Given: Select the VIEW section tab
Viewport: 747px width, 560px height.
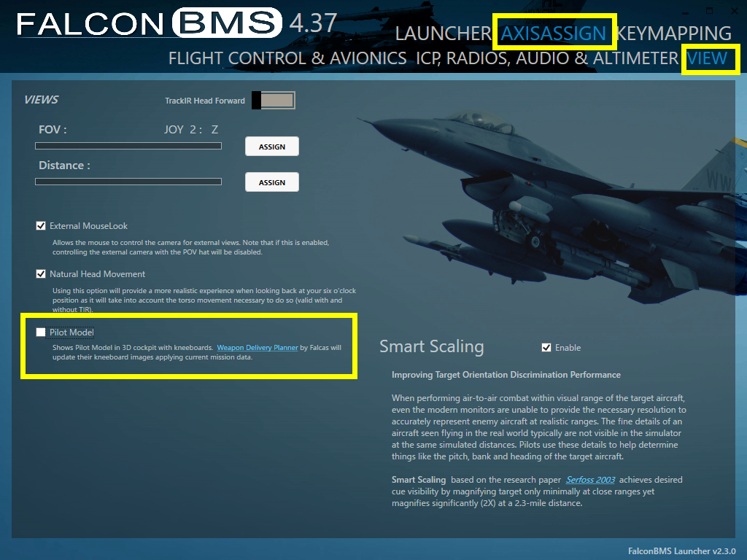Looking at the screenshot, I should click(707, 58).
